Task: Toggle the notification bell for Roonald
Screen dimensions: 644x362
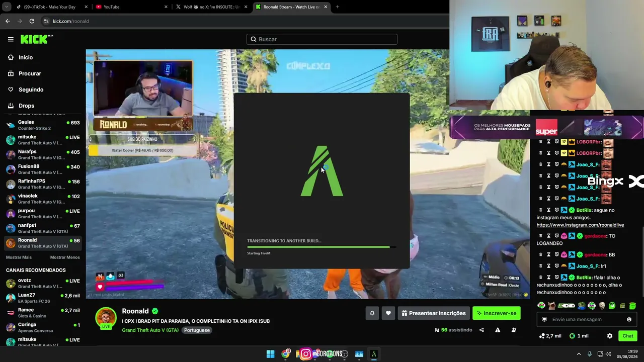Action: tap(372, 313)
